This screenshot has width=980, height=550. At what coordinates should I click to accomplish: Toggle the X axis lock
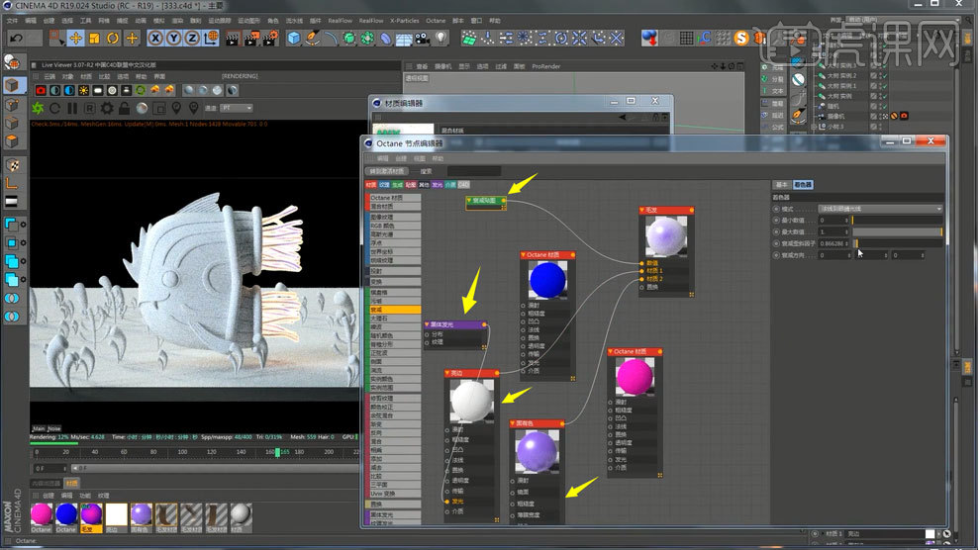pos(156,38)
